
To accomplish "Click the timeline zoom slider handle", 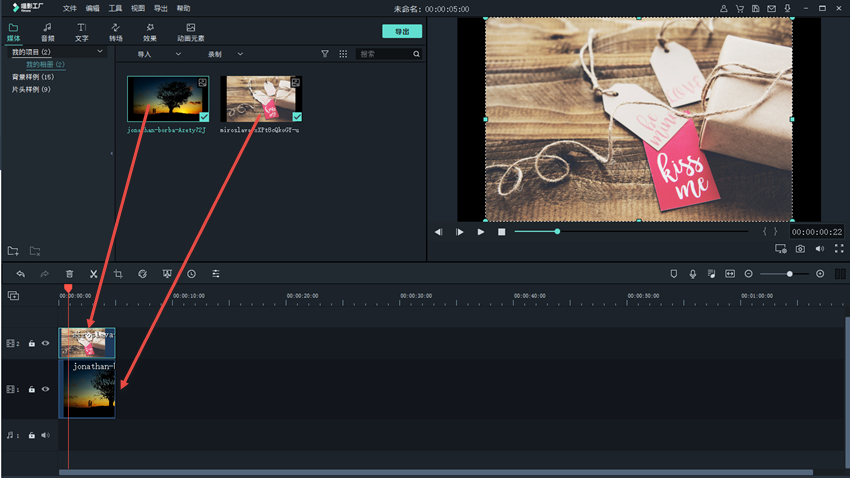I will (x=789, y=273).
